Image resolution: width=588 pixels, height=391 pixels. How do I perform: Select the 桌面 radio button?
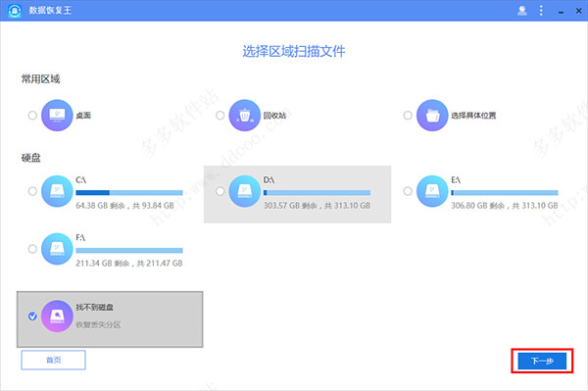(x=32, y=115)
